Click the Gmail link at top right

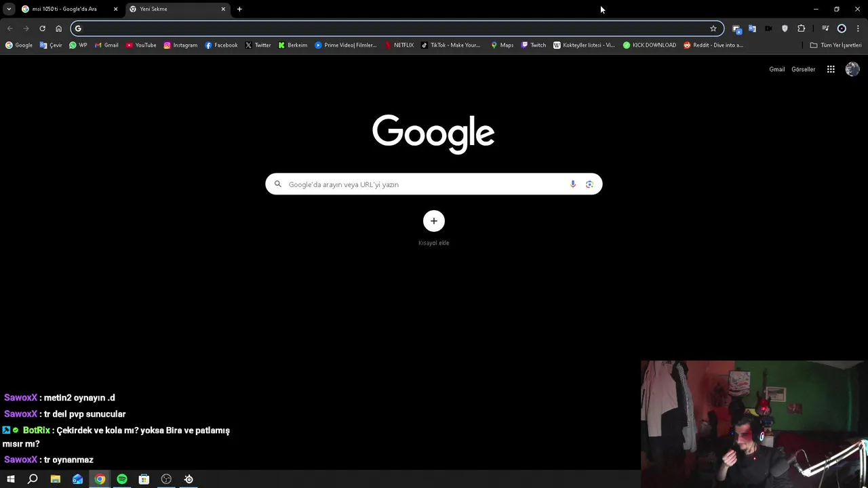(777, 69)
